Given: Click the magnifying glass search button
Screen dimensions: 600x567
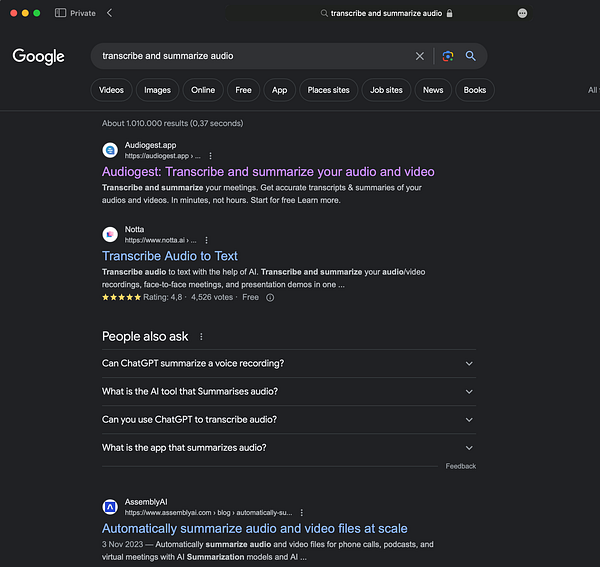Looking at the screenshot, I should [471, 56].
